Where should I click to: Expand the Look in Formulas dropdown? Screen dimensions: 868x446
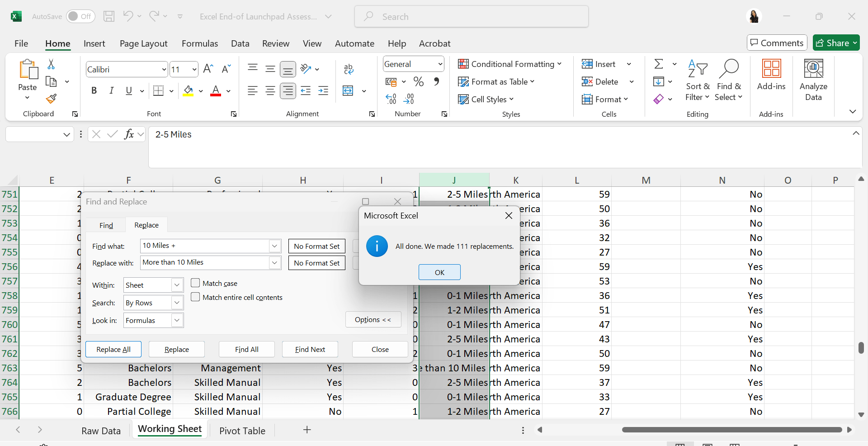(177, 320)
